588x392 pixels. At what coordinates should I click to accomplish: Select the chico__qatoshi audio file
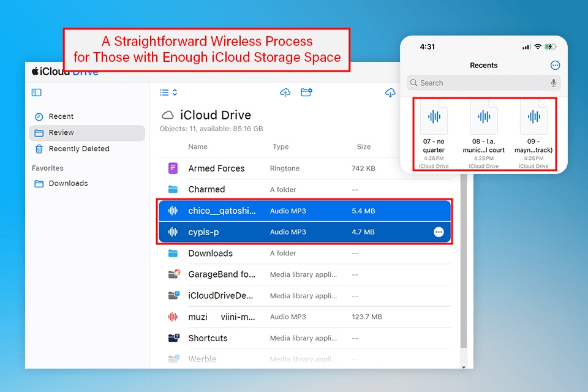click(x=304, y=211)
